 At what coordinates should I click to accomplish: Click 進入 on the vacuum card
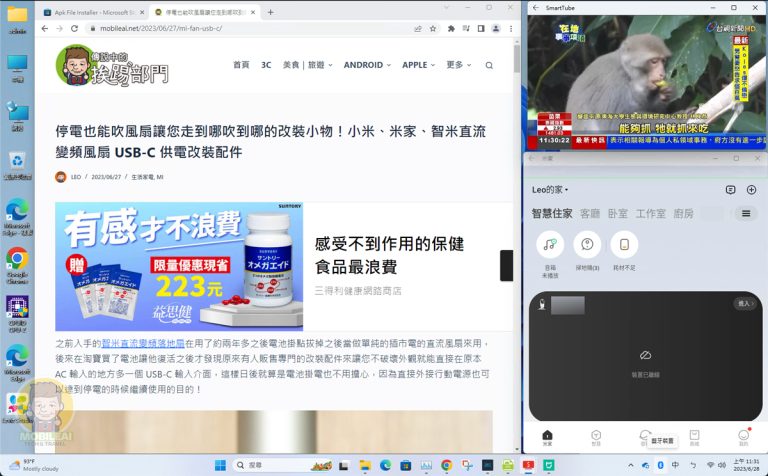[745, 304]
